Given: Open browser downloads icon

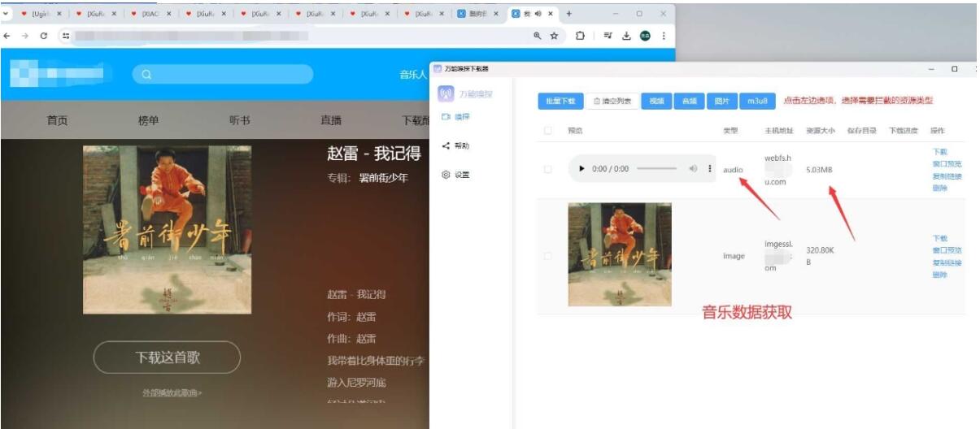Looking at the screenshot, I should 627,36.
